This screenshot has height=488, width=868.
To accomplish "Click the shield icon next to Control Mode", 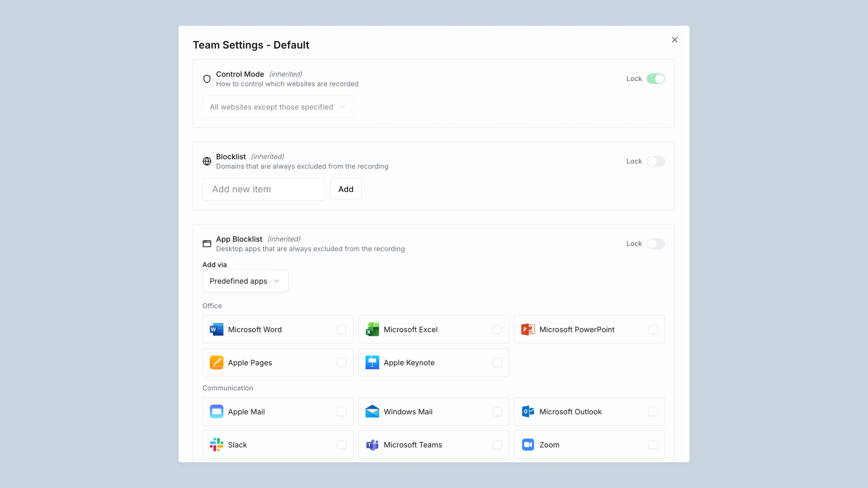I will (207, 79).
